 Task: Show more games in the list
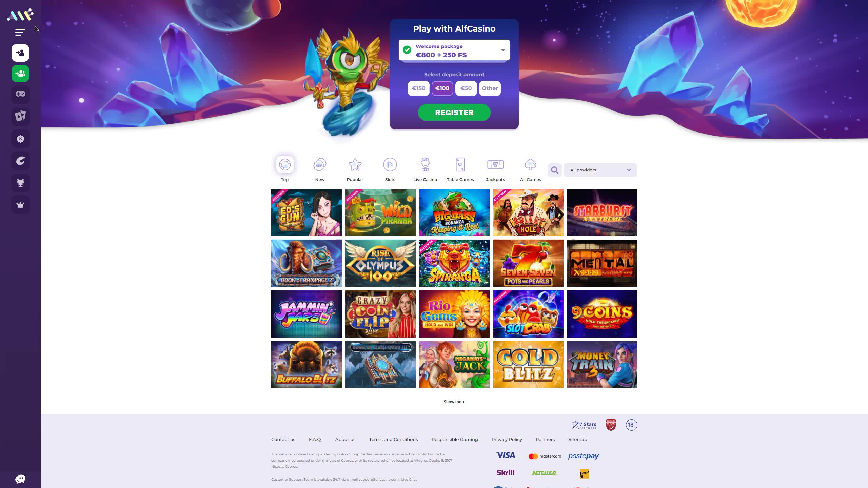point(454,402)
